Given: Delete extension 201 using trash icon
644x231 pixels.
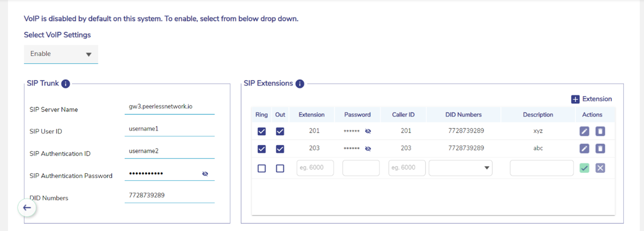Looking at the screenshot, I should click(600, 131).
